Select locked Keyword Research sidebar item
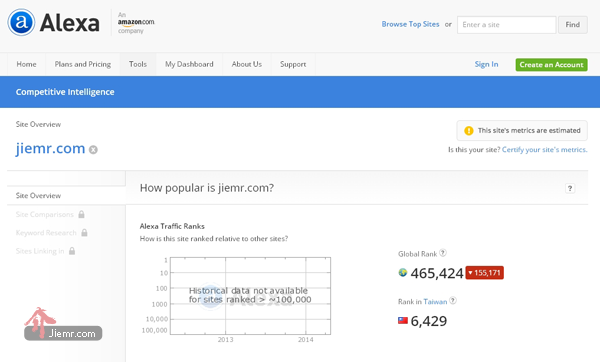 46,233
